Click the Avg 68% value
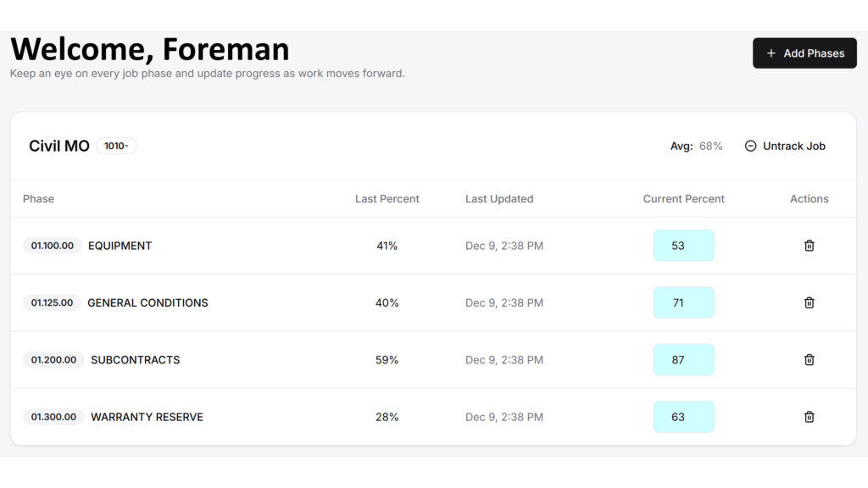868x488 pixels. [712, 146]
